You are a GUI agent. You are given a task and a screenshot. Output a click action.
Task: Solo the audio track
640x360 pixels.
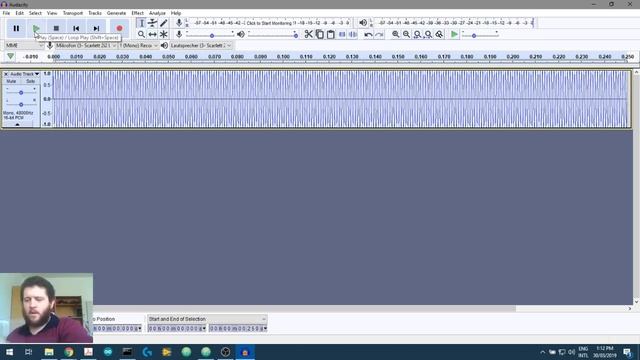coord(30,81)
